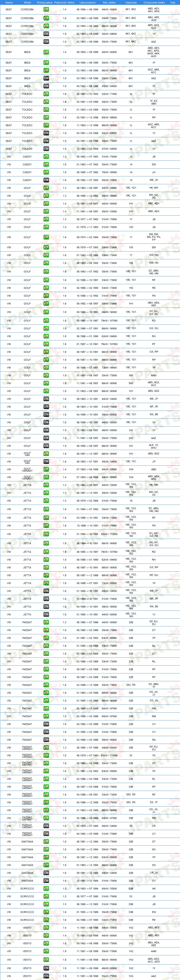Click engine codes 'ABD, AEX, AKV, APQ' cell

pos(154,9)
